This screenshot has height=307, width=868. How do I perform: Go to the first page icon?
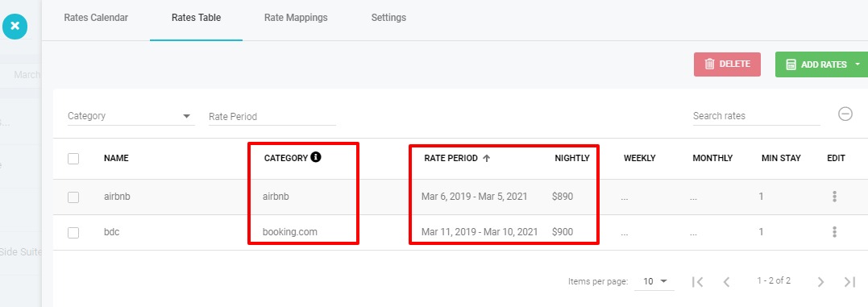[x=697, y=281]
